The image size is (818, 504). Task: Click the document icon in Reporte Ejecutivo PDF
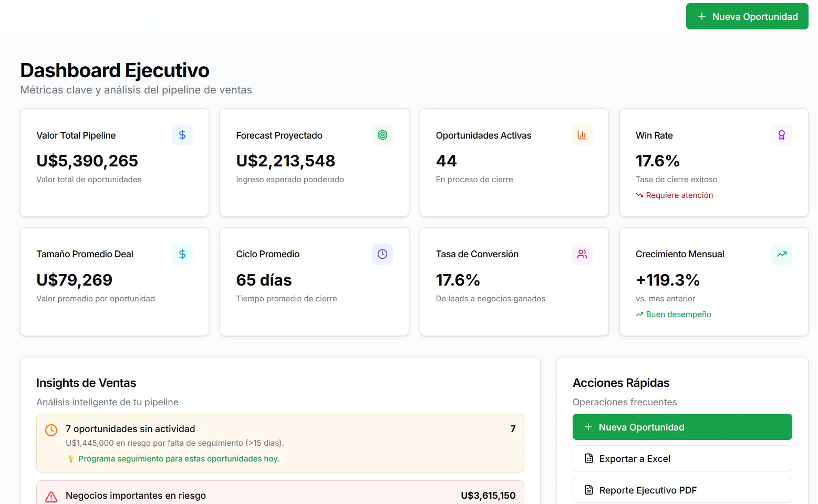[589, 490]
